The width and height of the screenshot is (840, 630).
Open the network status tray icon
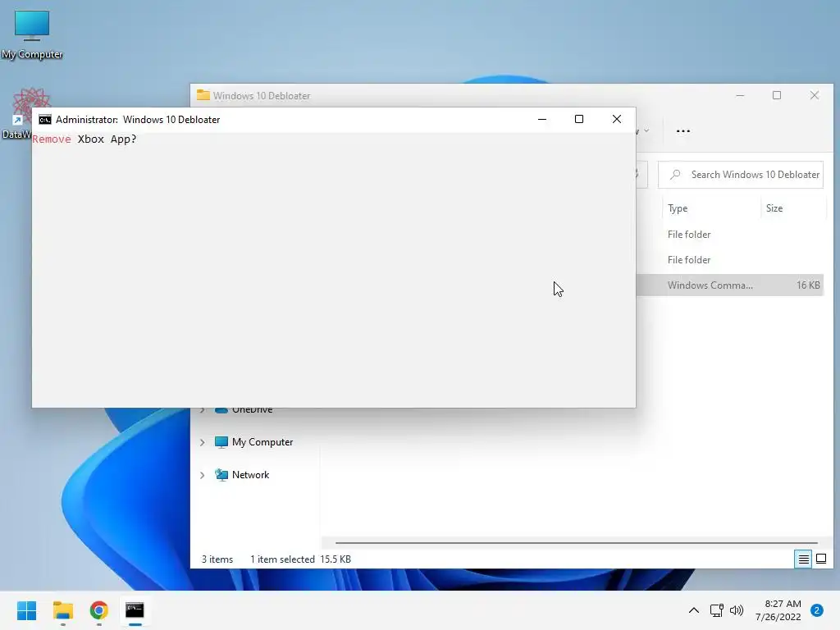coord(716,610)
